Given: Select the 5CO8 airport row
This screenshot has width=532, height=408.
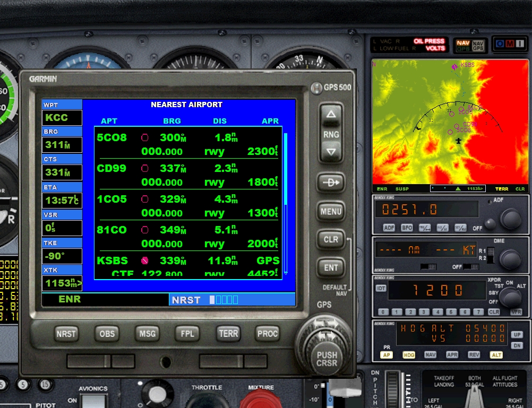Looking at the screenshot, I should tap(188, 144).
